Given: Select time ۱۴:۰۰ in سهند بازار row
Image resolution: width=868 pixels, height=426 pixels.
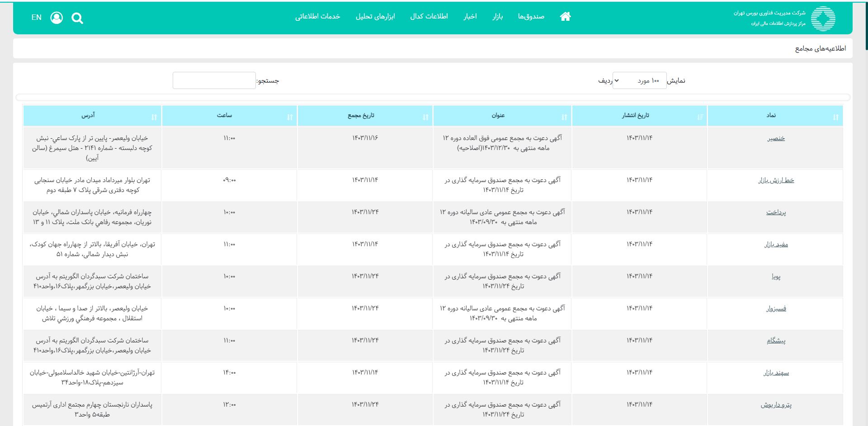Looking at the screenshot, I should pyautogui.click(x=229, y=373).
